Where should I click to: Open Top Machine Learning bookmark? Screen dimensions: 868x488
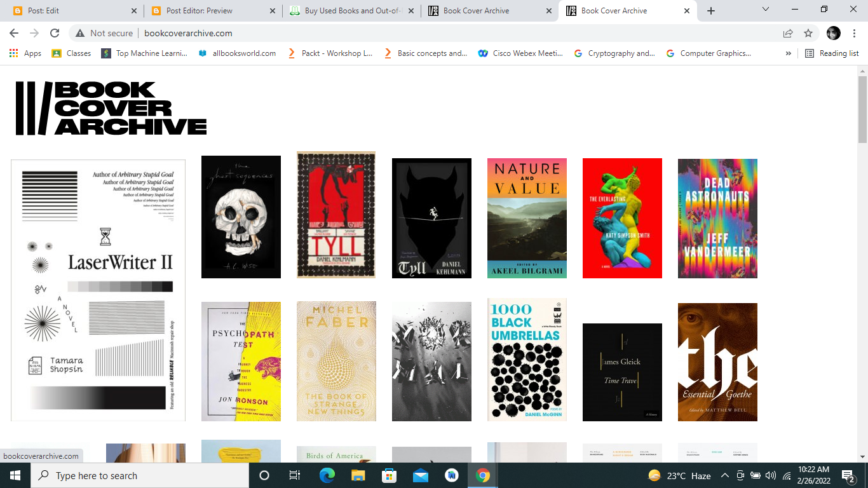point(145,53)
